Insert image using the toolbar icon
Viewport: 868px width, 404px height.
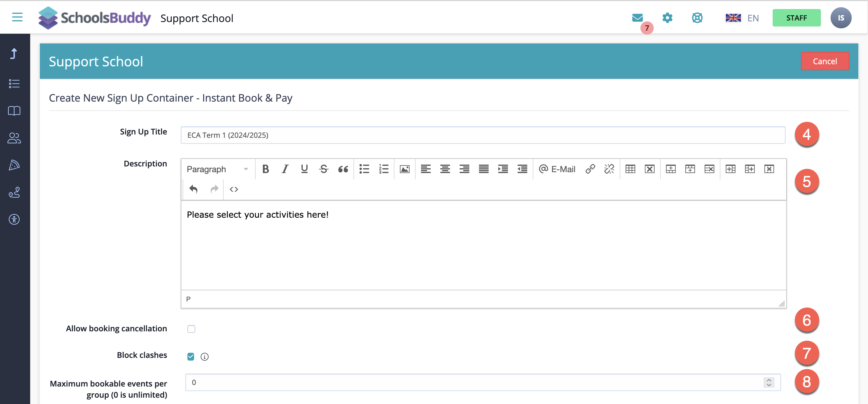(404, 169)
